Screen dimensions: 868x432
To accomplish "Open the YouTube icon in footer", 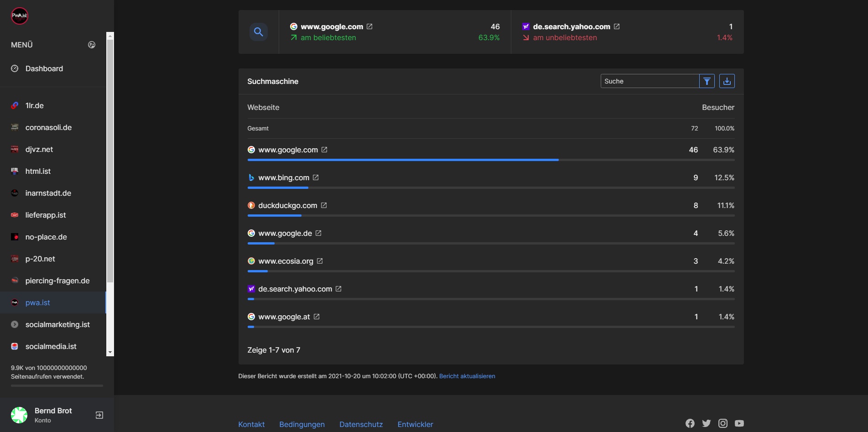I will pos(739,423).
